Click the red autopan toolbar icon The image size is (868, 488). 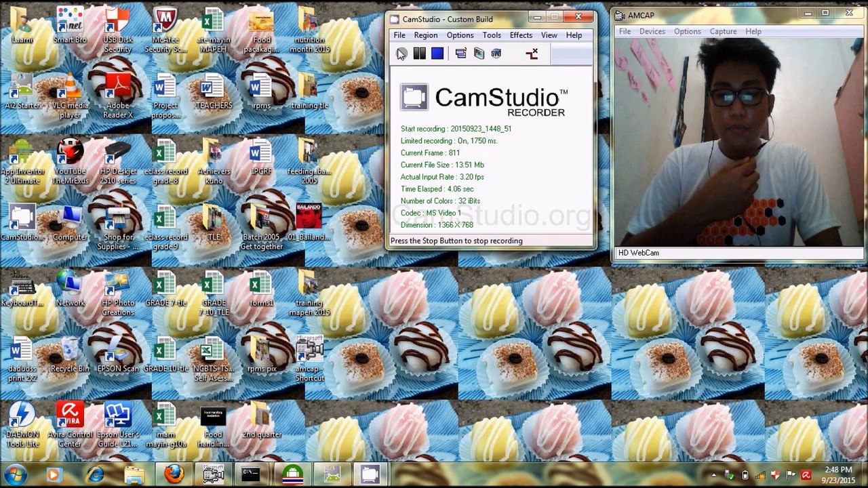pos(532,54)
